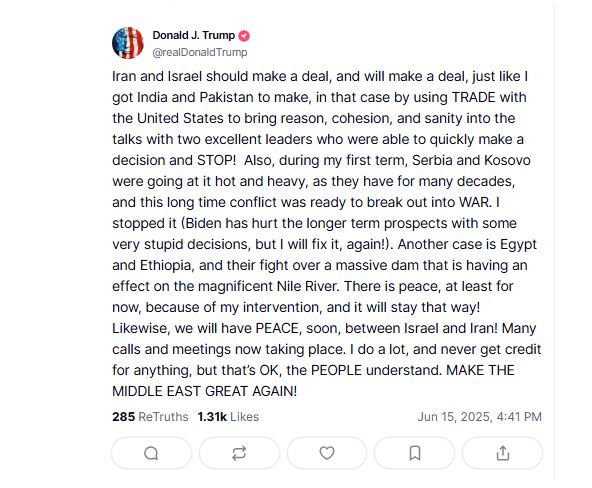
Task: Select the word STOP! in the post
Action: point(216,160)
